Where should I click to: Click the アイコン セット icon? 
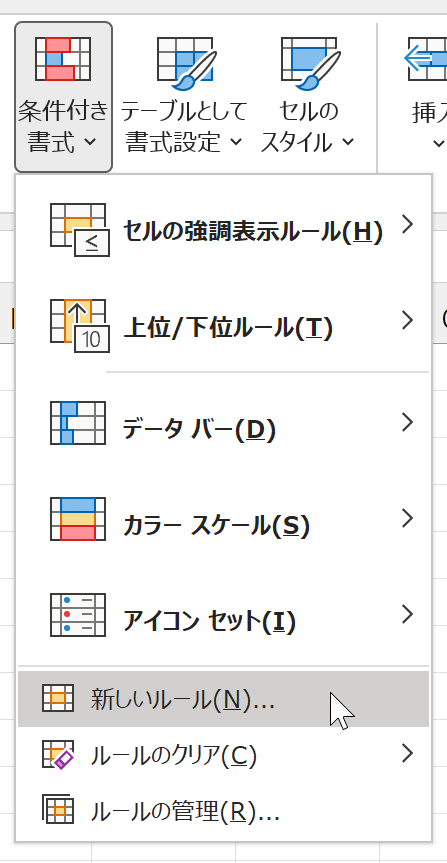click(x=78, y=615)
